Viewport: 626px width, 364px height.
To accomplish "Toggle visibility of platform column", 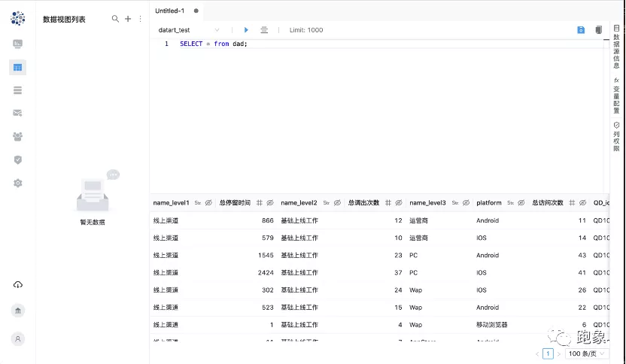I will [x=521, y=203].
